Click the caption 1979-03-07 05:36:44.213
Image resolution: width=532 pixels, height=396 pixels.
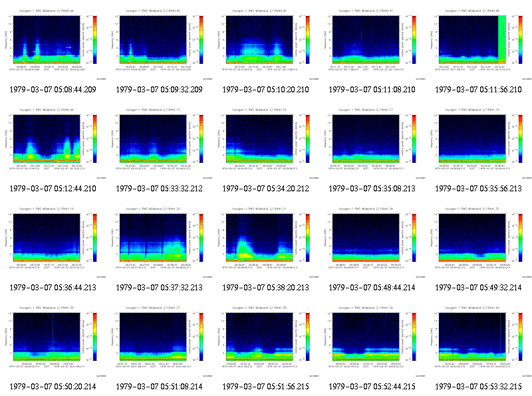pyautogui.click(x=53, y=288)
